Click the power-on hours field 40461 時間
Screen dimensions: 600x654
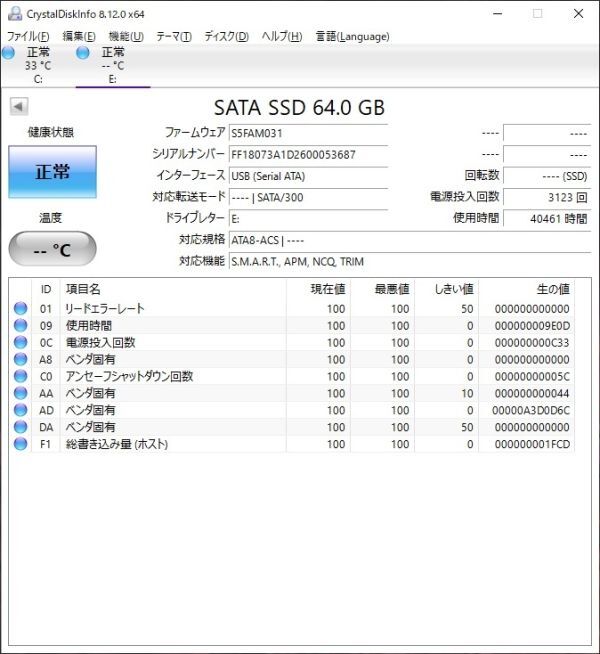547,219
